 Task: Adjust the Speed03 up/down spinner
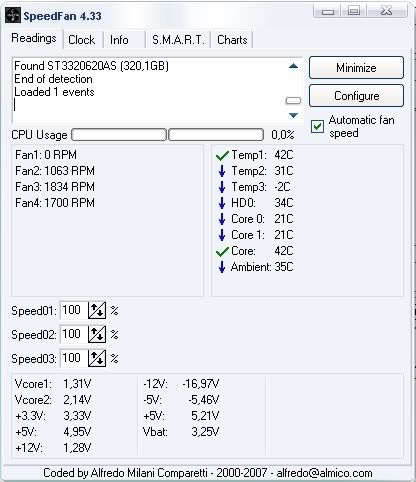point(97,358)
